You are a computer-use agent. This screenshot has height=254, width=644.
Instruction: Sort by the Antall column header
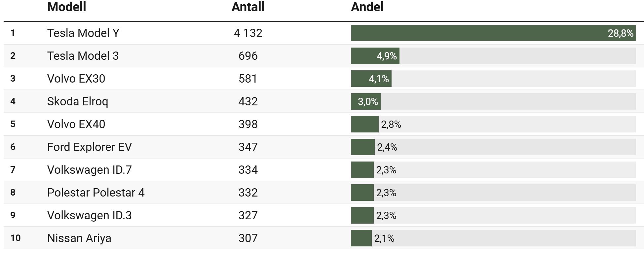point(248,7)
